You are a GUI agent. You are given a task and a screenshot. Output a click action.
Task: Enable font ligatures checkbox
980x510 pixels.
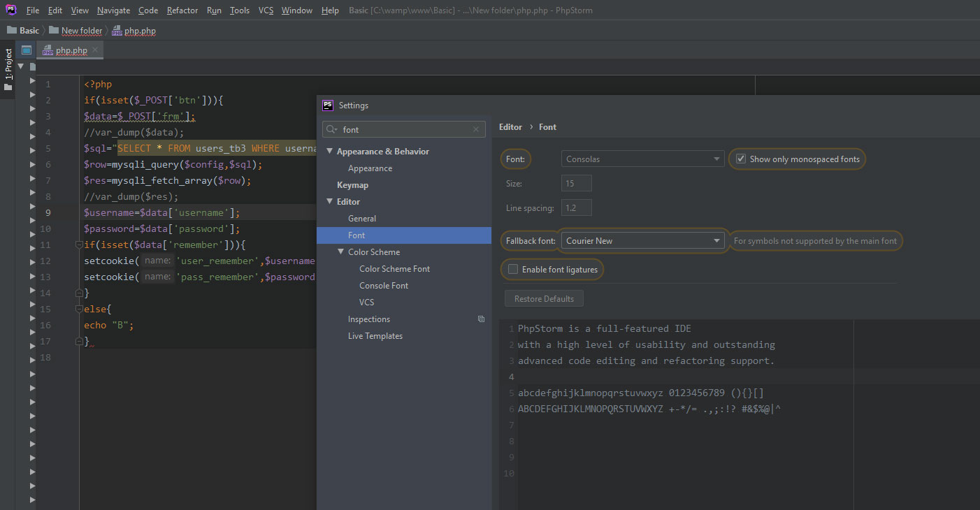coord(513,270)
